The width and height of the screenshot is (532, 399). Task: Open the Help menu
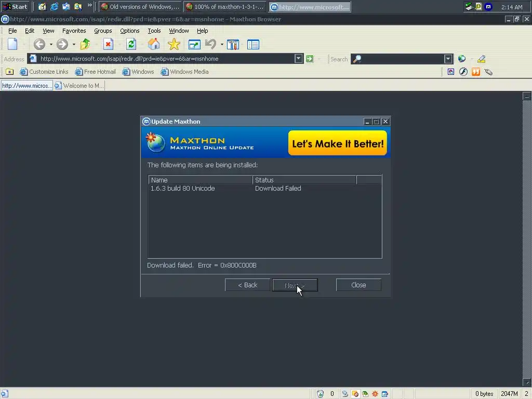tap(202, 31)
